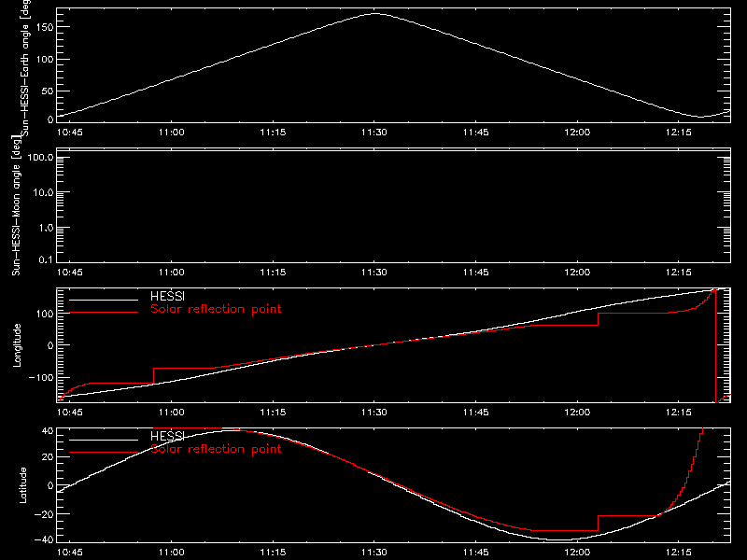Click Solar reflection point legend text in Latitude plot
The image size is (747, 560).
216,449
